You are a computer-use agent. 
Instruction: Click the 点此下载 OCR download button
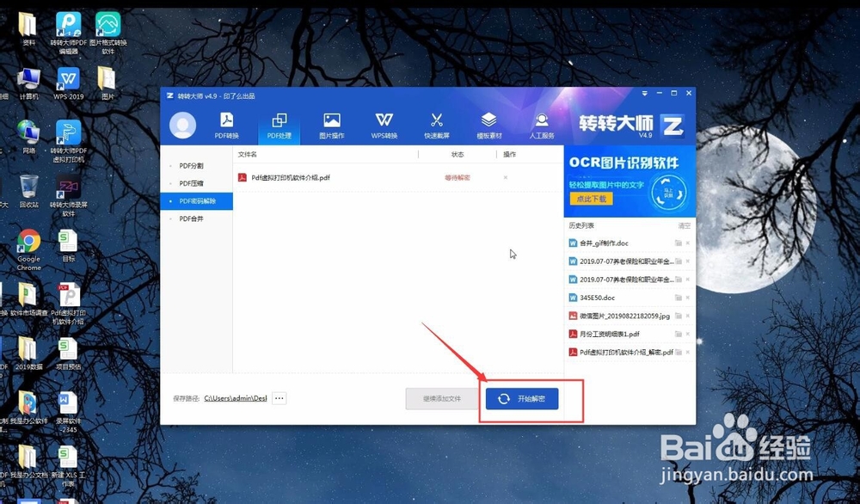pos(592,199)
